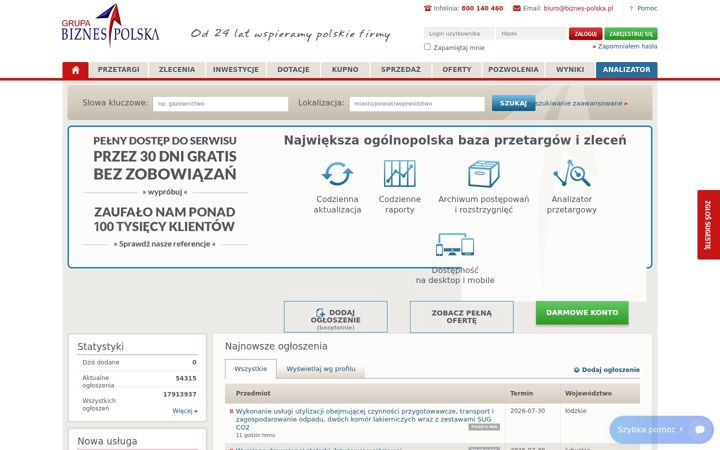
Task: Open the ZLECENIA menu tab
Action: [x=177, y=70]
